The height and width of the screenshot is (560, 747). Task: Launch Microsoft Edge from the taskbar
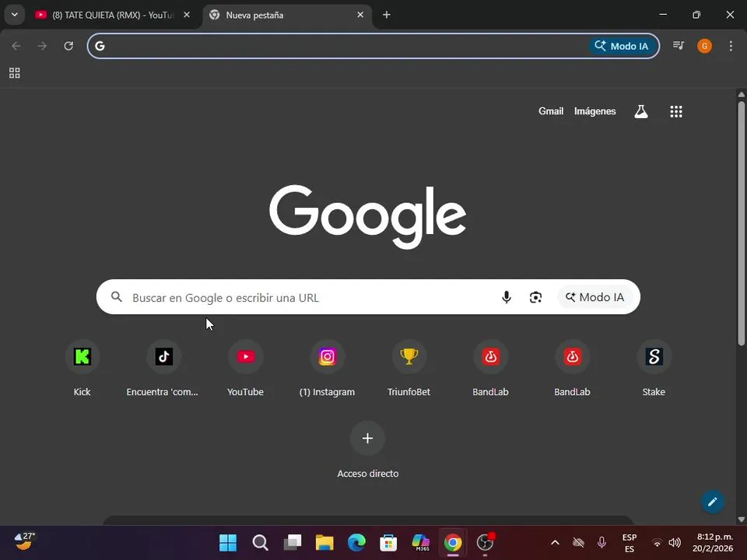(x=356, y=542)
